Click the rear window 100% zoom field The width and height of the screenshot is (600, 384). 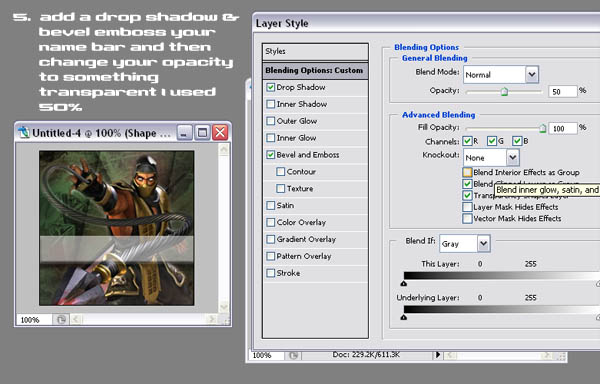pyautogui.click(x=267, y=355)
